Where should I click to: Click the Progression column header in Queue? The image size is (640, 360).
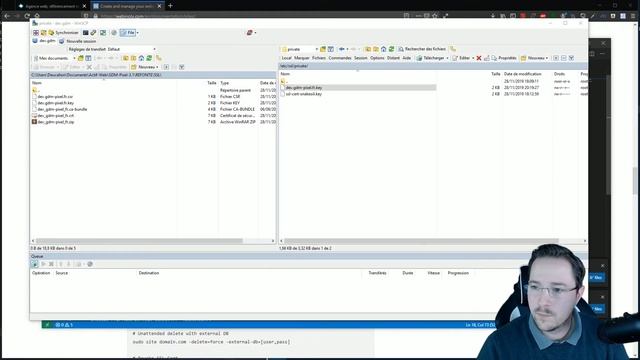coord(458,273)
